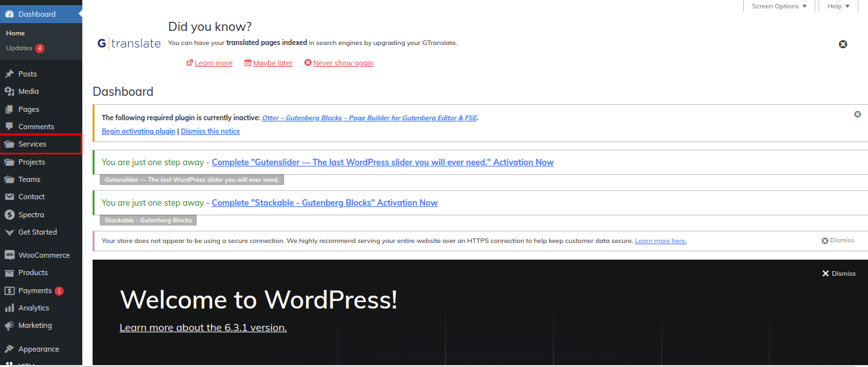This screenshot has width=868, height=367.
Task: Click the gray Stackable - Gutenberg Blocks tag
Action: pyautogui.click(x=149, y=220)
